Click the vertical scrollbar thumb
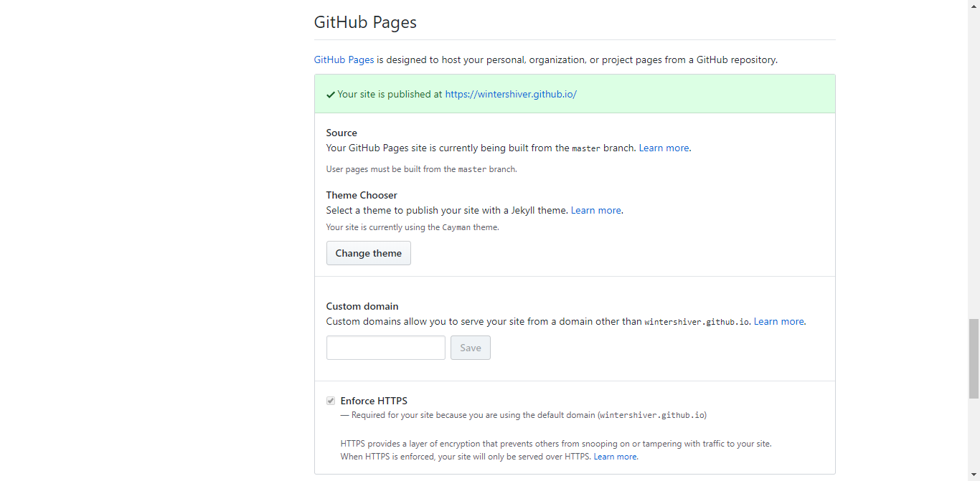980x481 pixels. click(974, 358)
